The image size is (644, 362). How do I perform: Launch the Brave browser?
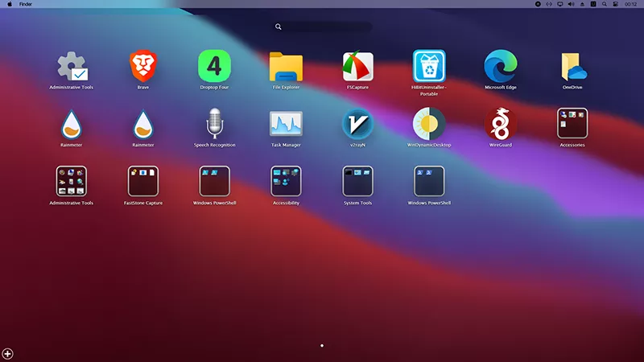143,66
